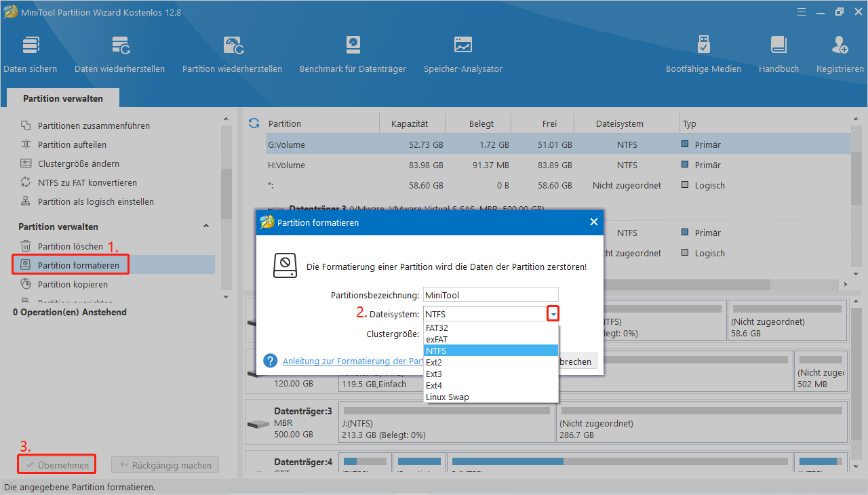Choose exFAT in the file system list
The height and width of the screenshot is (495, 868).
tap(491, 339)
